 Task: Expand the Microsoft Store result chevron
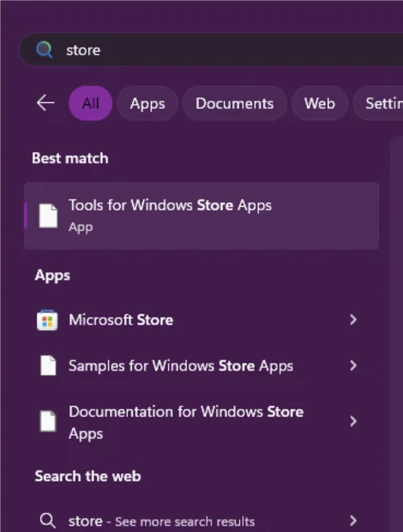pos(354,319)
